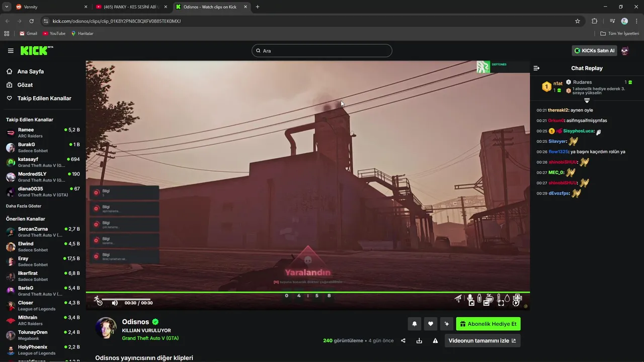Open SercanZurna recommended channel
This screenshot has width=644, height=362.
point(43,232)
